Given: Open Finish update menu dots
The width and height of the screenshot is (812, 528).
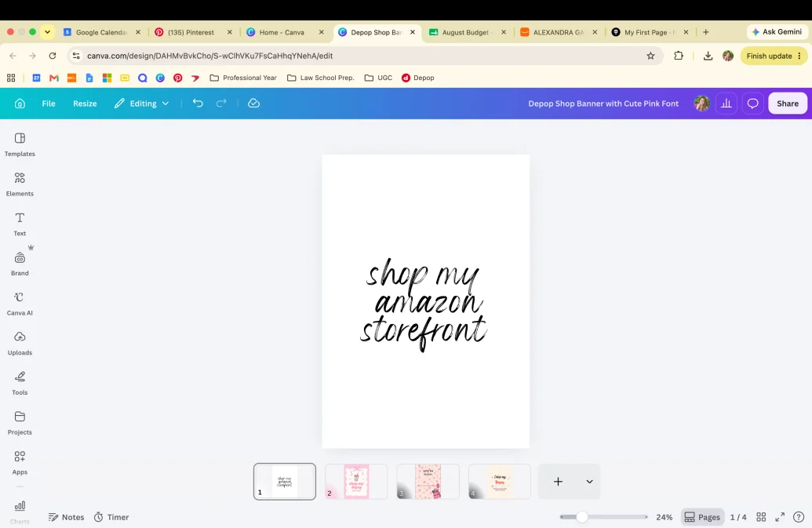Looking at the screenshot, I should pos(799,56).
